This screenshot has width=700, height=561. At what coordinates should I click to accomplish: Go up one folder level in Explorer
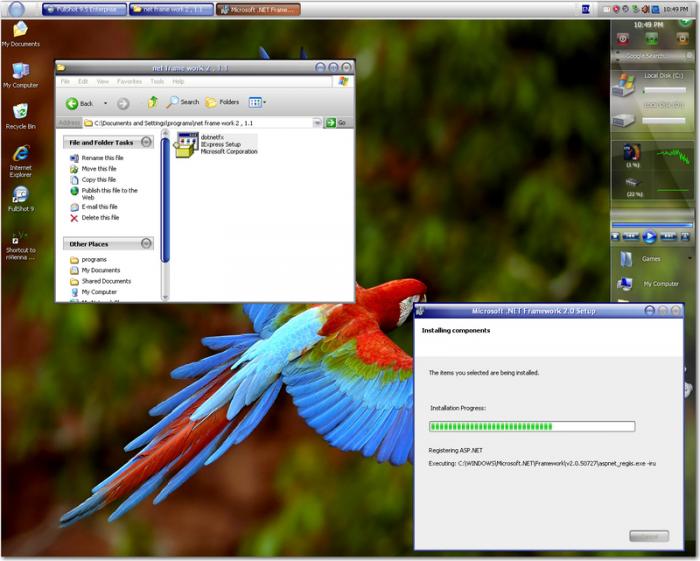point(153,102)
